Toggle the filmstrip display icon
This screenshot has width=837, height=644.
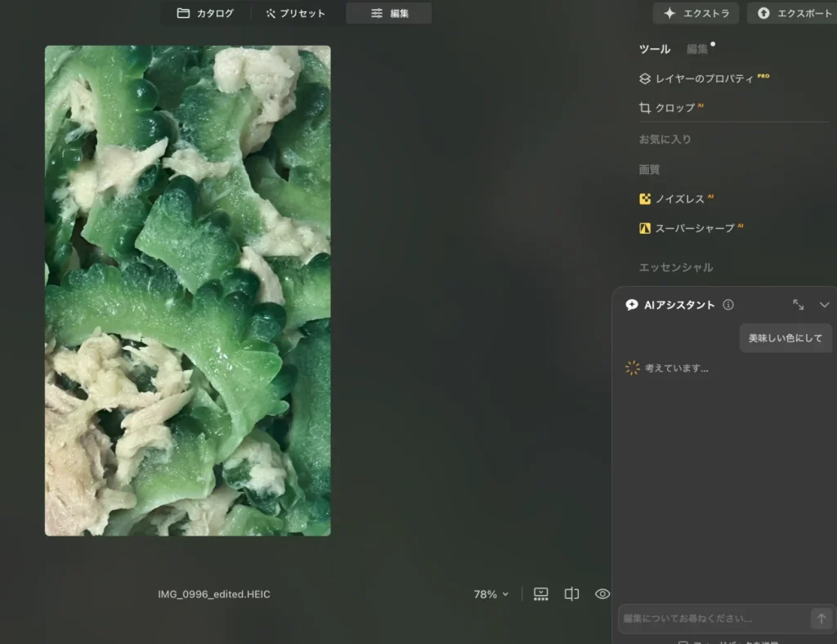pos(541,594)
